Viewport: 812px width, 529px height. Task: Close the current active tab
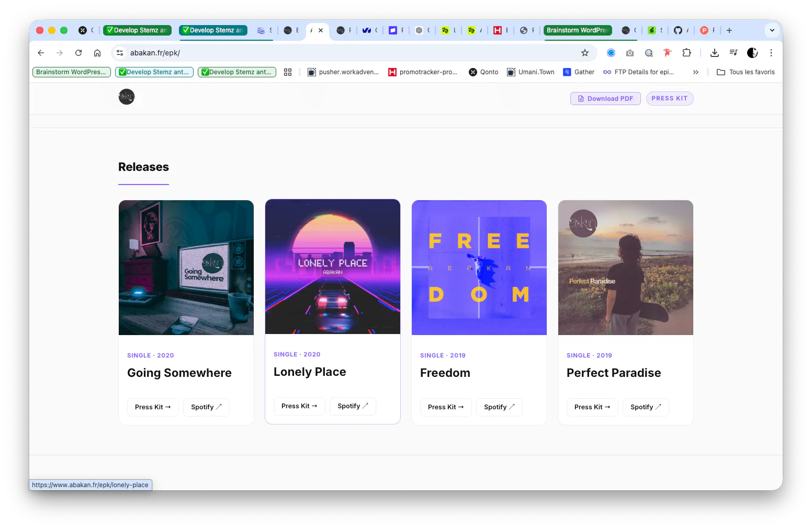(321, 30)
